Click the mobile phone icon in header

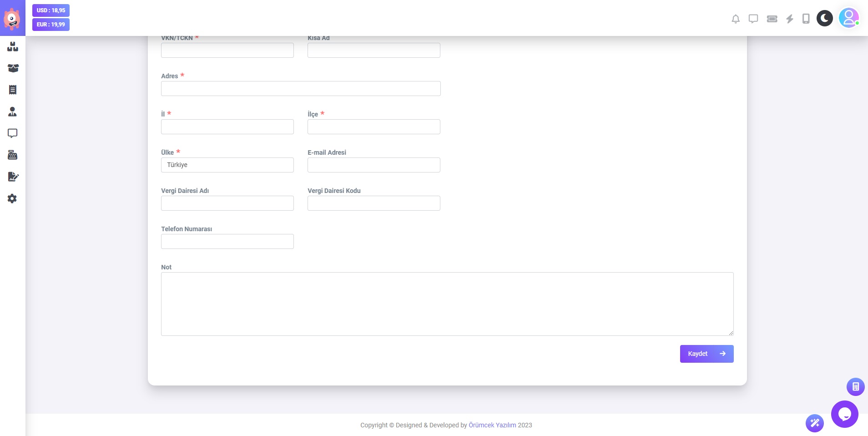[806, 19]
